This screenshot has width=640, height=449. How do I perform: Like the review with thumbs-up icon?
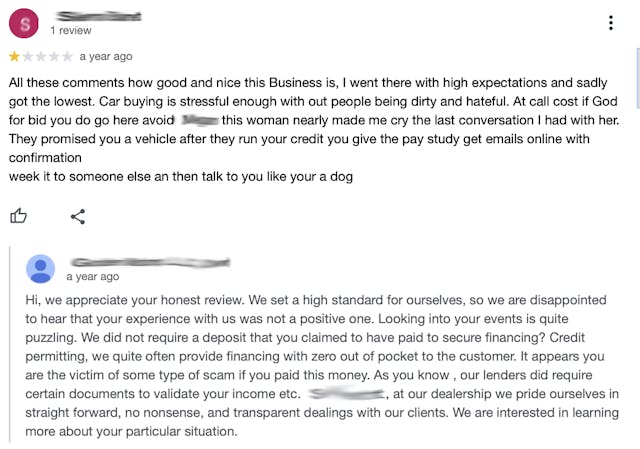coord(18,216)
